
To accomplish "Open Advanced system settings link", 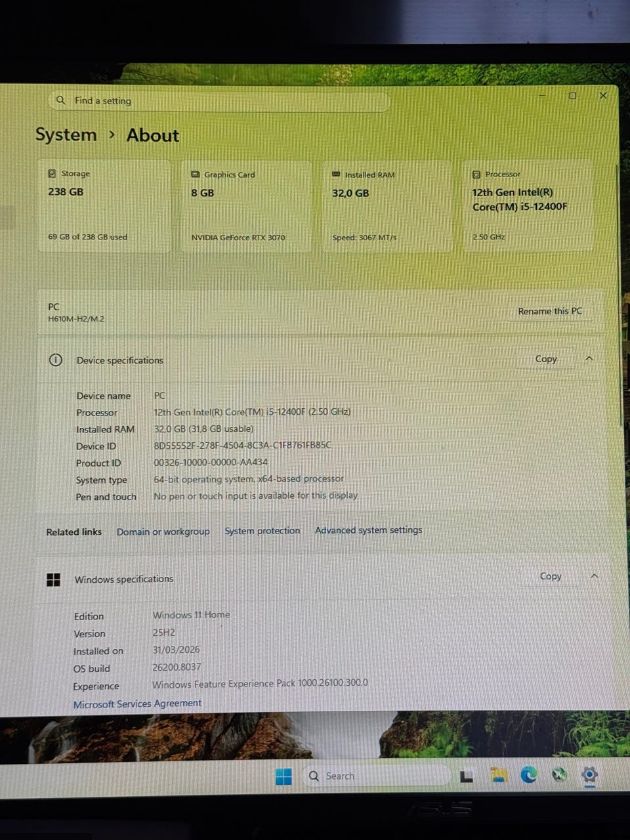I will tap(369, 530).
